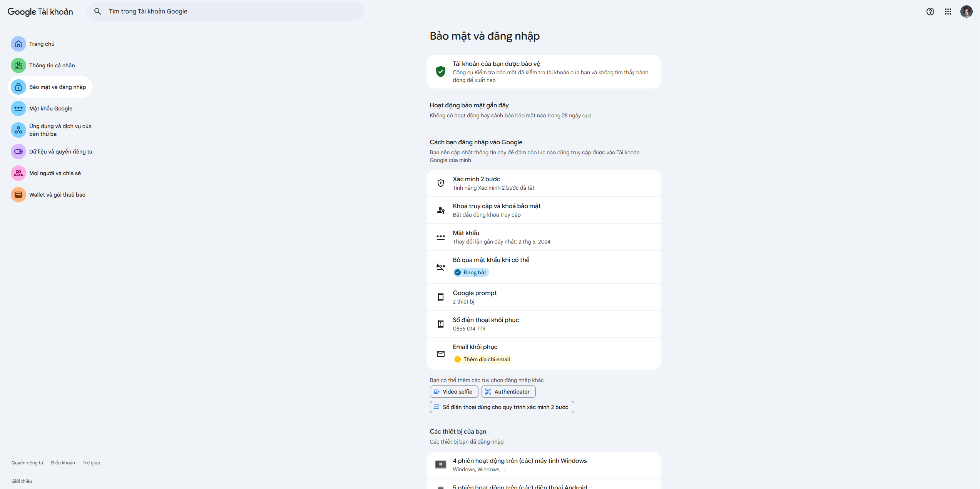
Task: Click the search magnifier icon
Action: pyautogui.click(x=98, y=12)
